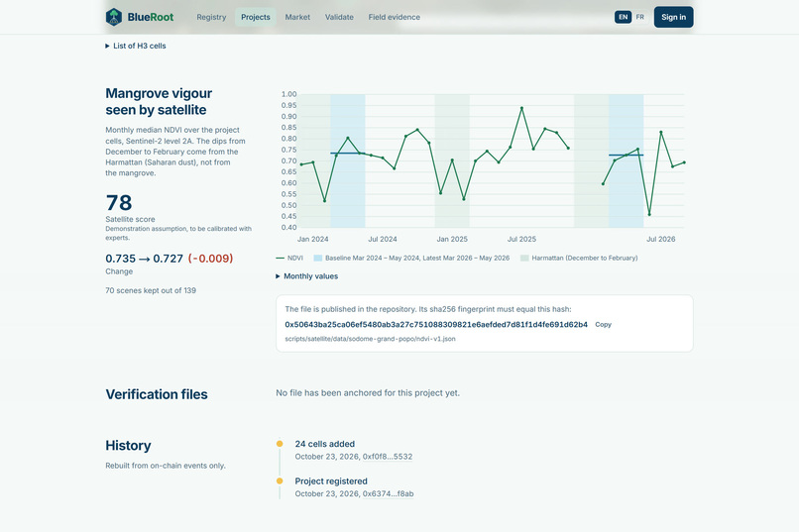Select the Projects nav tab

(x=256, y=17)
